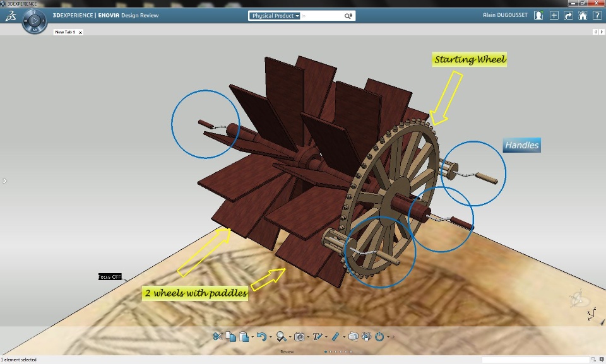Open the Physical Product search type dropdown
The width and height of the screenshot is (606, 364).
click(275, 16)
